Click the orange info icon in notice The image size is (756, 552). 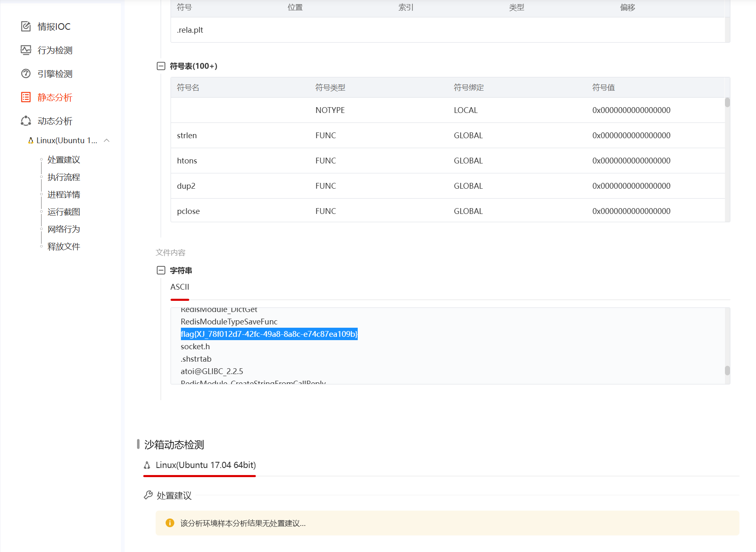pyautogui.click(x=170, y=523)
